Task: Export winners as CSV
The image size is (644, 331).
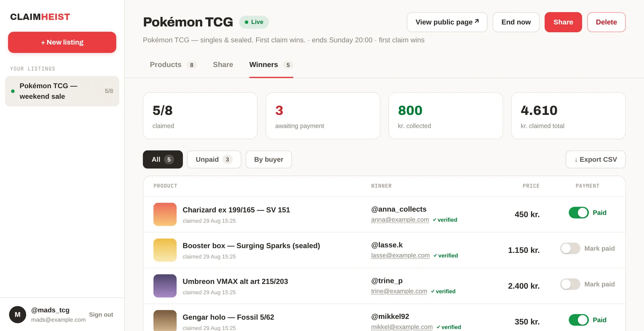Action: [596, 159]
